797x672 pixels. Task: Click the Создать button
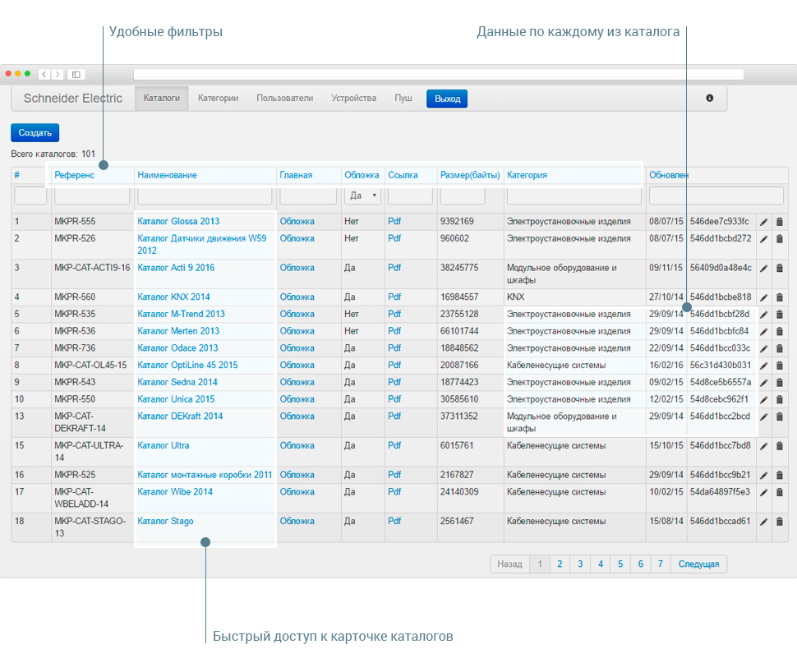click(35, 132)
